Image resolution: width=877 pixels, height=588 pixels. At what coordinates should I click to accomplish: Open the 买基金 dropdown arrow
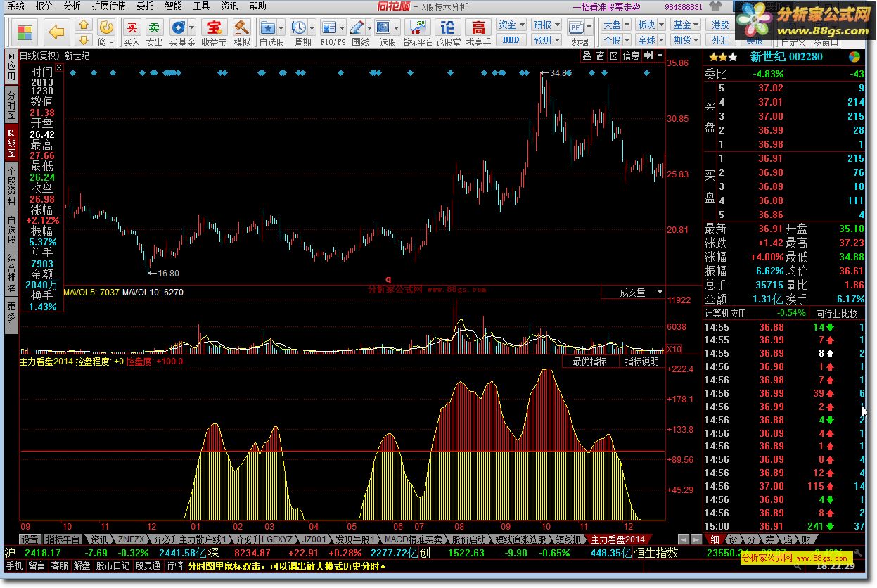point(192,28)
